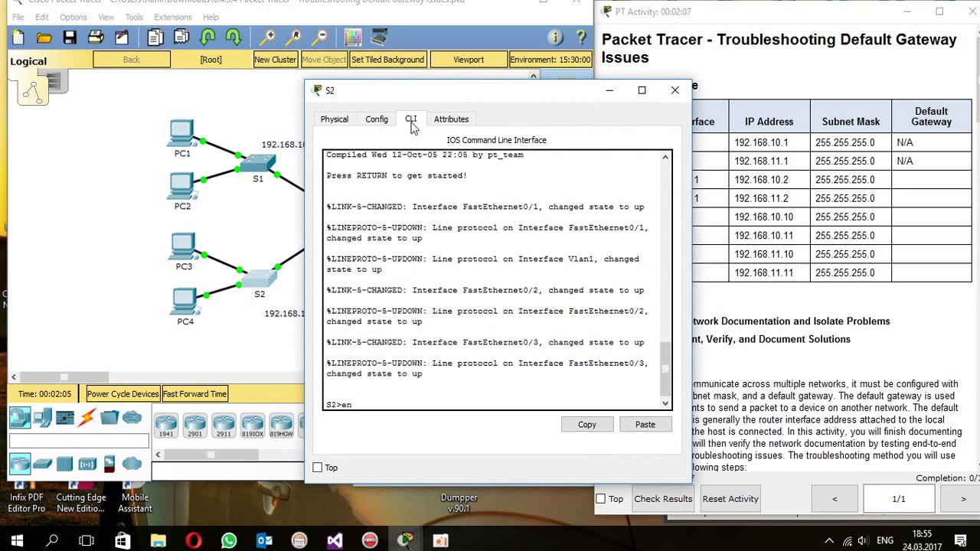The height and width of the screenshot is (551, 980).
Task: Click the network information icon
Action: 556,37
